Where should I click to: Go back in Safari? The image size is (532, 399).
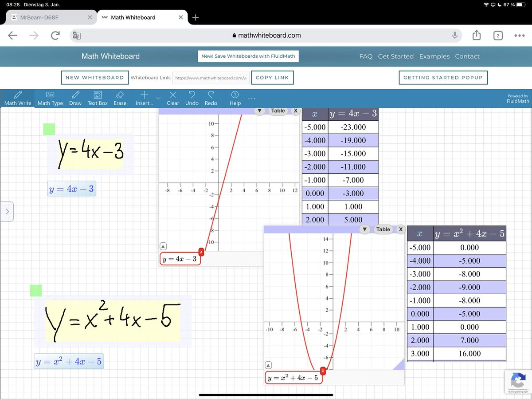[x=13, y=36]
